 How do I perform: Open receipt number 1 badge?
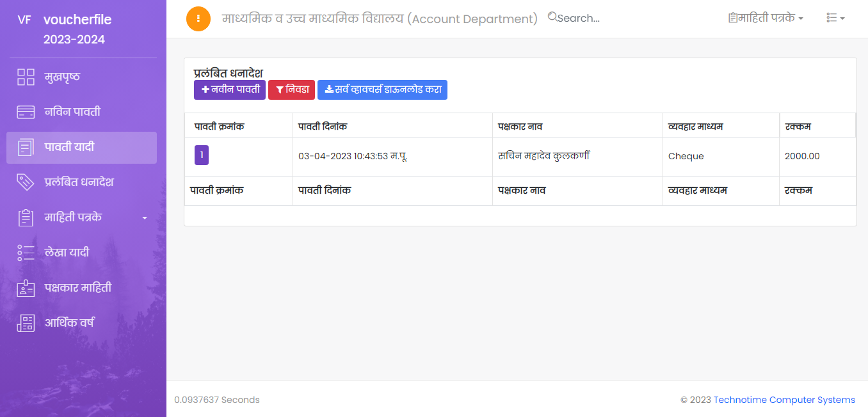[x=202, y=155]
